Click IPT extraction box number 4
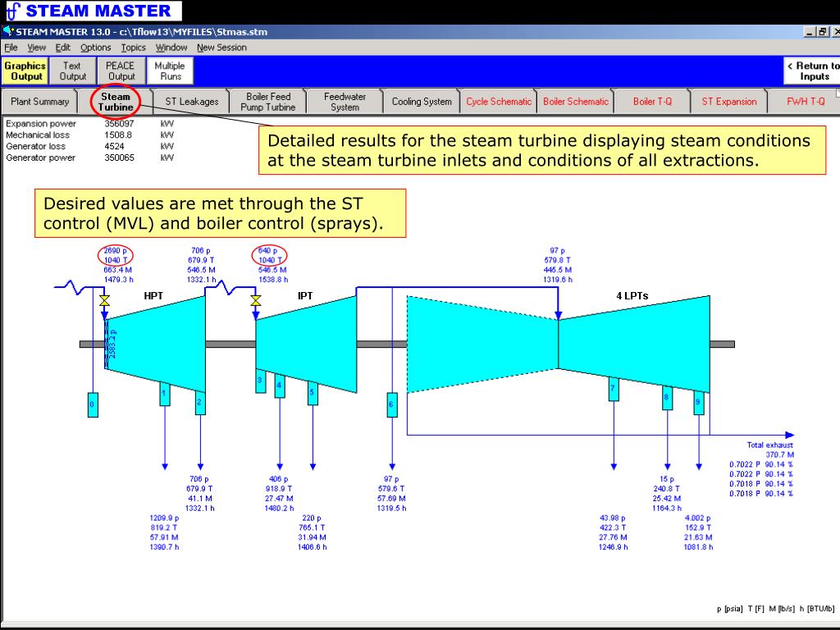The width and height of the screenshot is (840, 630). pyautogui.click(x=280, y=386)
